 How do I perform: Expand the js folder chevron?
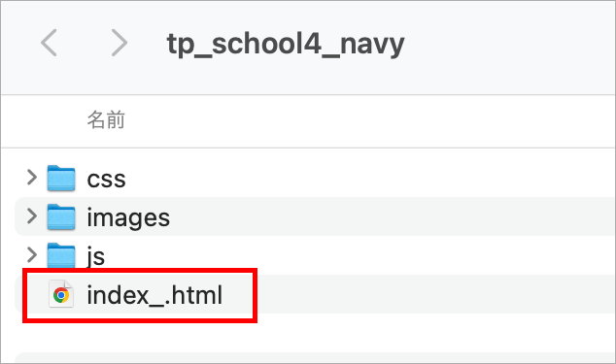pos(32,255)
